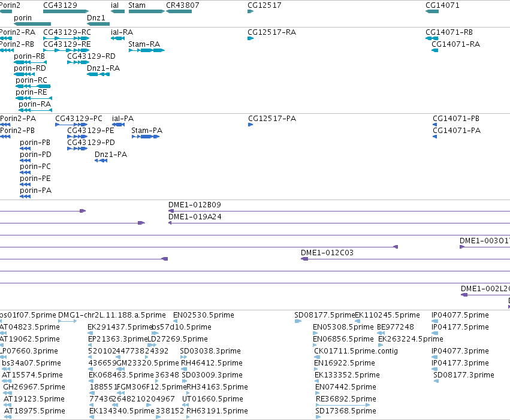Choose the "CG43129-PE" protein label
This screenshot has height=420, width=510.
90,131
